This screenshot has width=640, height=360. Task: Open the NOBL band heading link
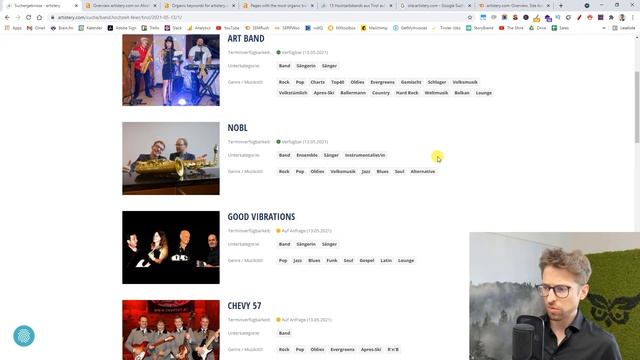coord(238,128)
